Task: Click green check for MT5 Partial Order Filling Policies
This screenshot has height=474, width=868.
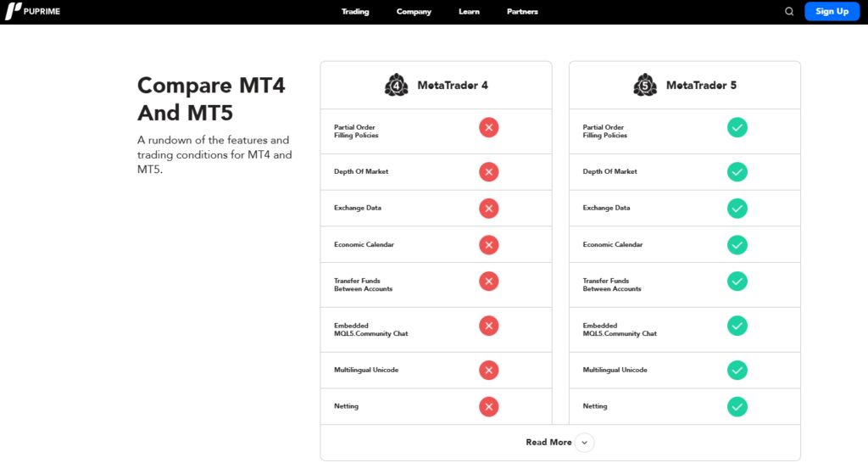Action: coord(737,128)
